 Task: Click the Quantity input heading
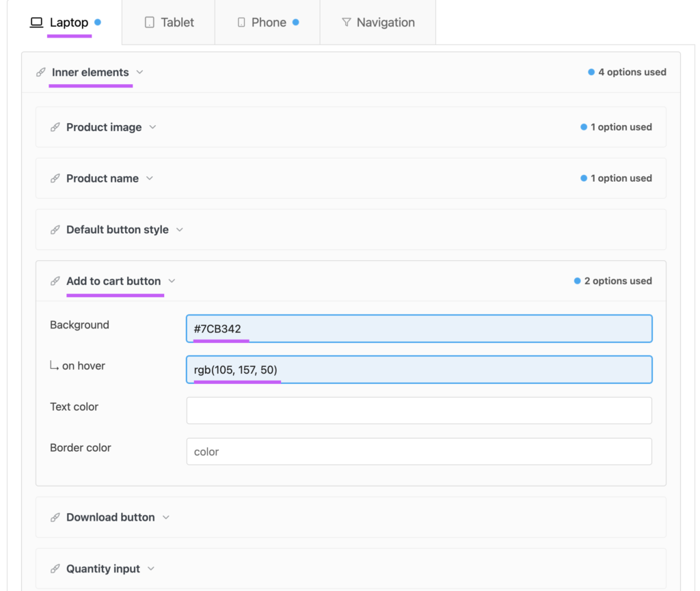(103, 568)
